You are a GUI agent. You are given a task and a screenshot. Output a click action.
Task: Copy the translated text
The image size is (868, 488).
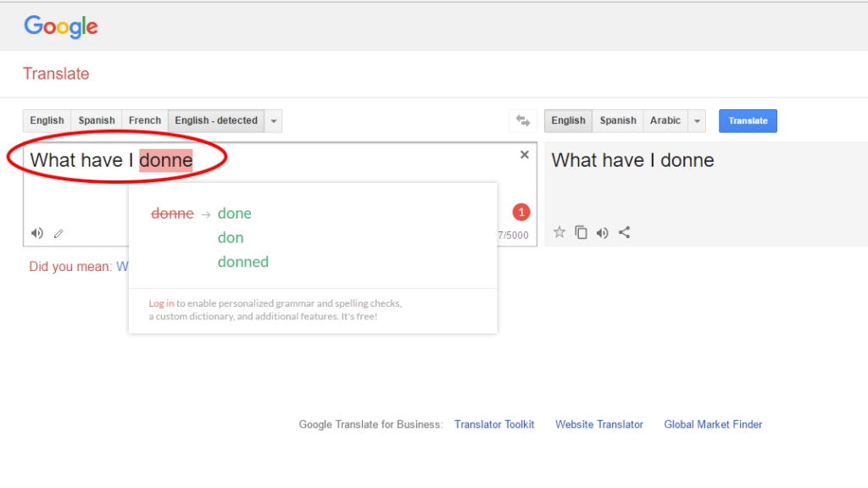click(581, 232)
